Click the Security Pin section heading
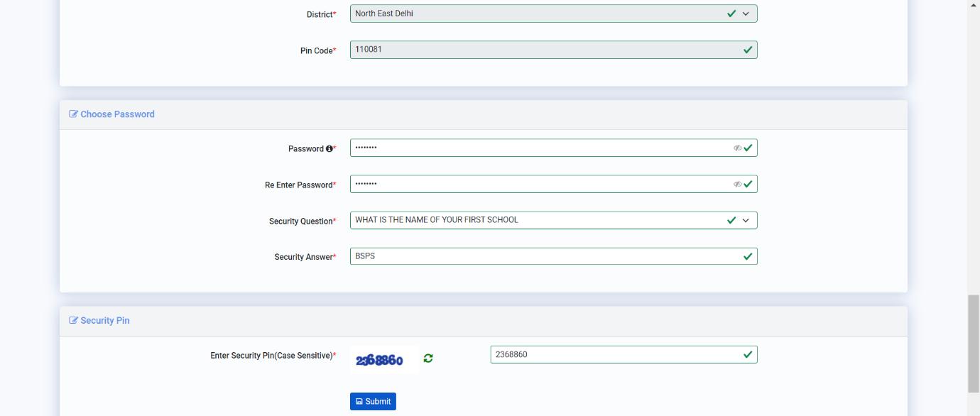980x416 pixels. [105, 321]
